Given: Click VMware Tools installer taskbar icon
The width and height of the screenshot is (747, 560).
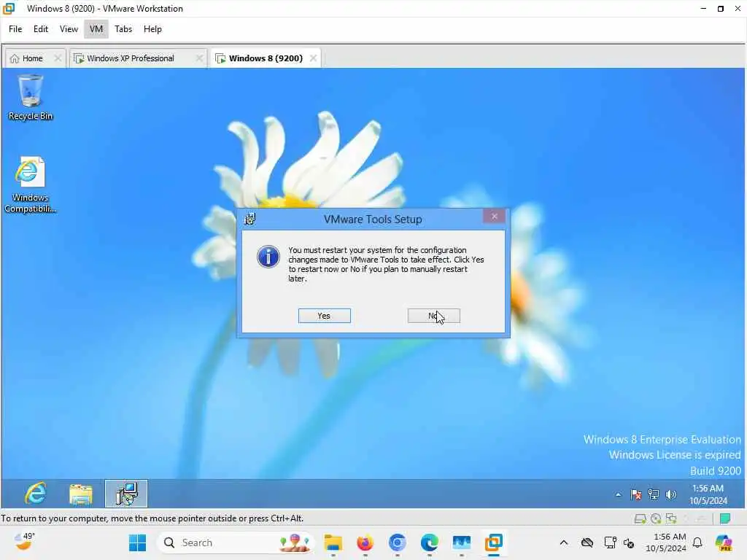Looking at the screenshot, I should [126, 494].
